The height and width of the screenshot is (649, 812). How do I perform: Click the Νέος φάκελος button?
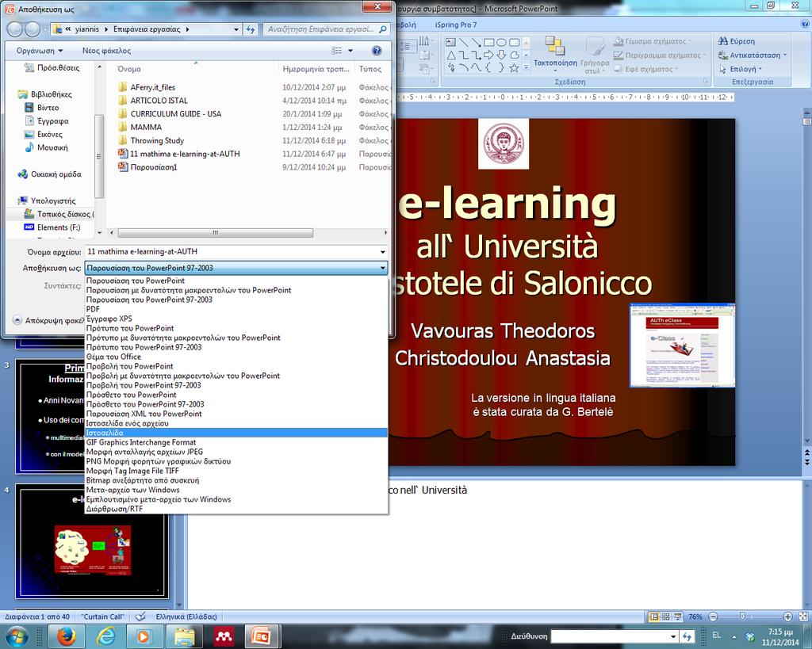pos(107,50)
